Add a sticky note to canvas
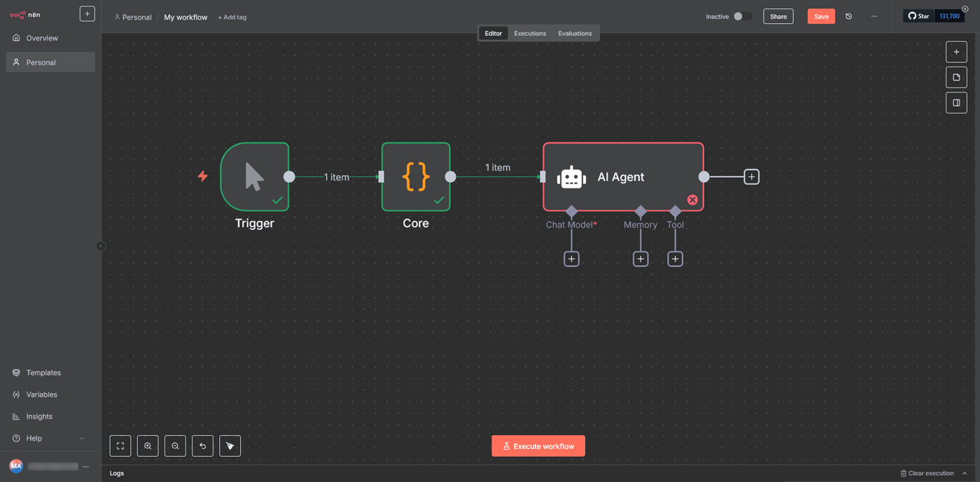Screen dimensions: 980x482 (956, 78)
